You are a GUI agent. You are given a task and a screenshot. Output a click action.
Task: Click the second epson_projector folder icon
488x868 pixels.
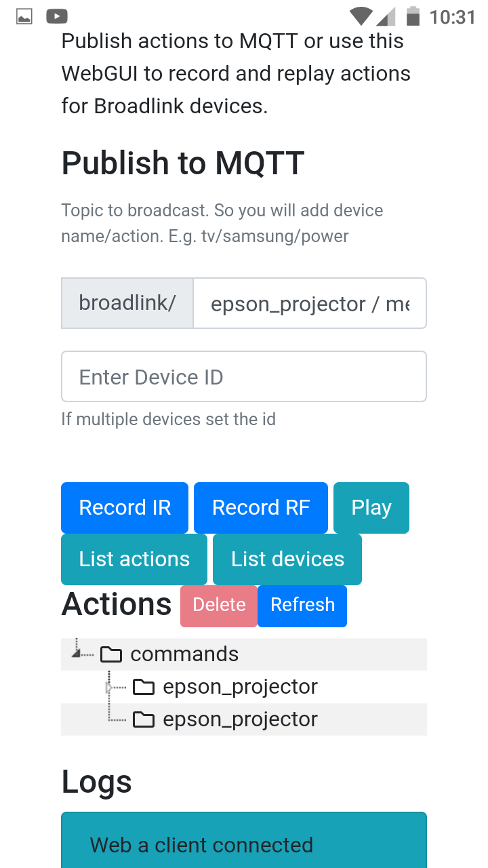[x=144, y=719]
